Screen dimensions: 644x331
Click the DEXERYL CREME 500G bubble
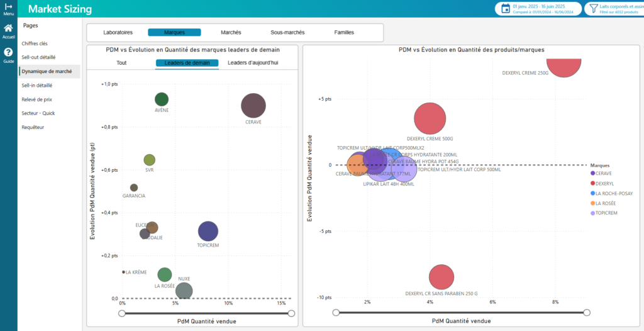(430, 118)
